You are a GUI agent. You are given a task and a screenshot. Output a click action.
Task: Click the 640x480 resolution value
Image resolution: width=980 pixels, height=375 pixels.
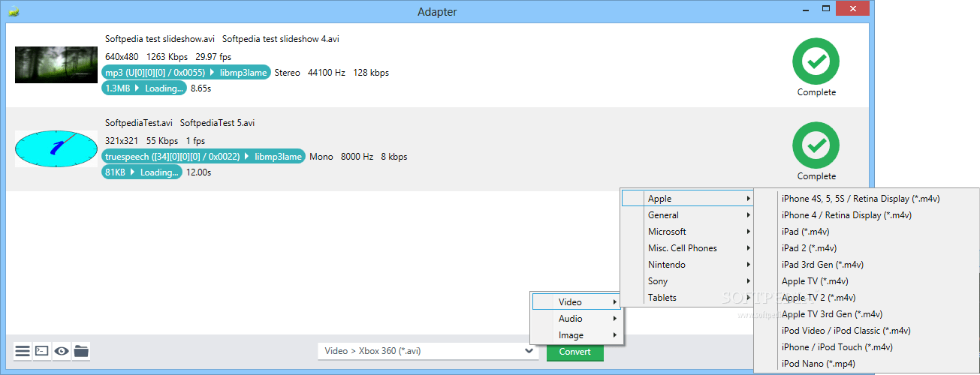tap(122, 57)
